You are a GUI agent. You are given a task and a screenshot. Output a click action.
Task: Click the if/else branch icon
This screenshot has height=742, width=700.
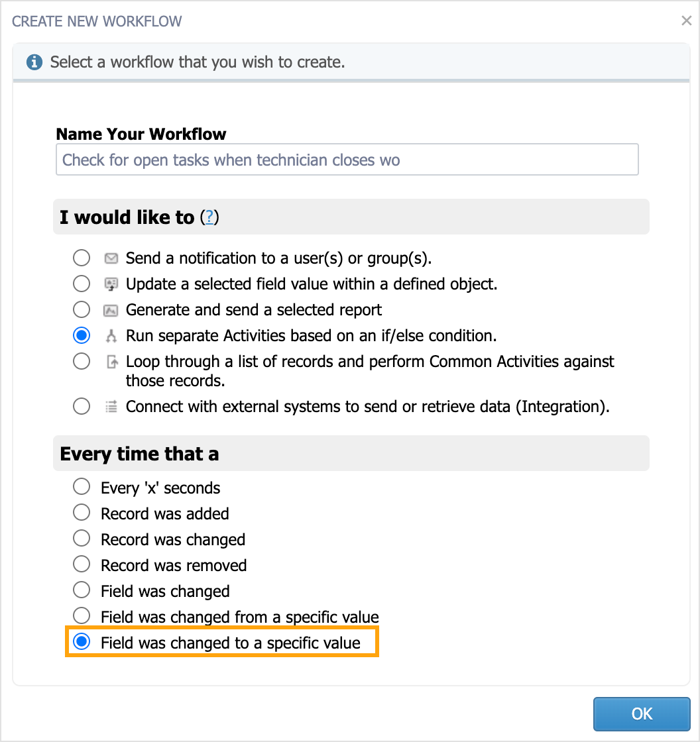click(x=111, y=336)
